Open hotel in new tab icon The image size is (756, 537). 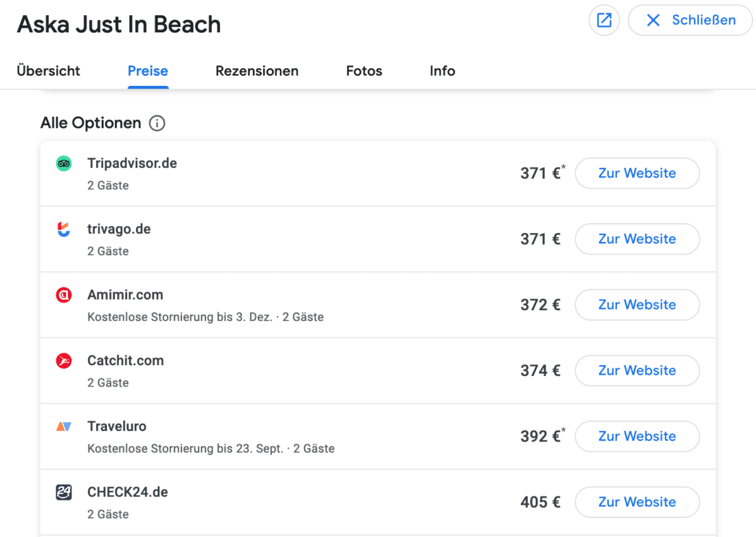(x=604, y=21)
